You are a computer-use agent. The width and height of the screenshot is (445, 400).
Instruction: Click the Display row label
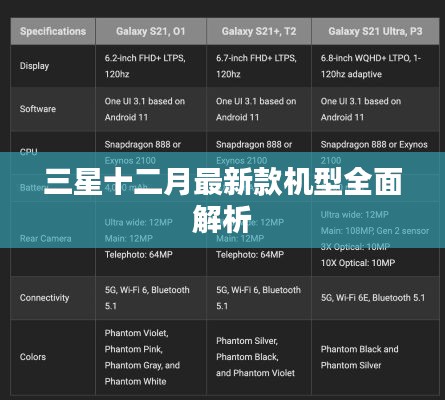click(x=34, y=66)
